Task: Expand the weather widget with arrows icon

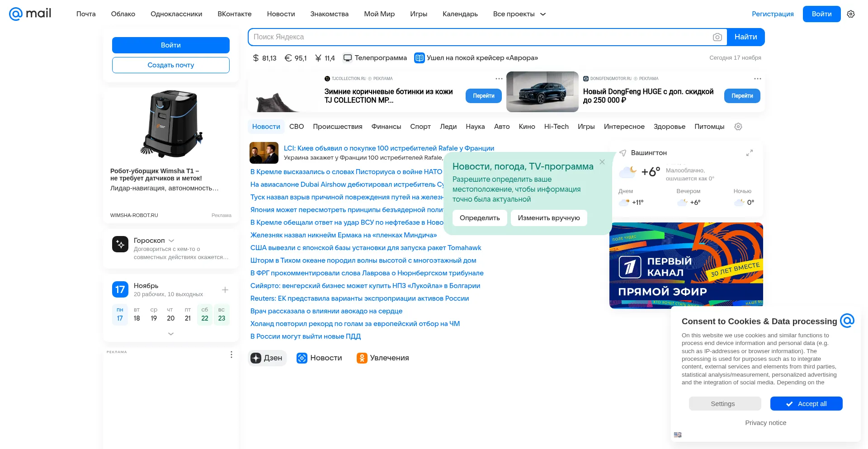Action: point(749,153)
